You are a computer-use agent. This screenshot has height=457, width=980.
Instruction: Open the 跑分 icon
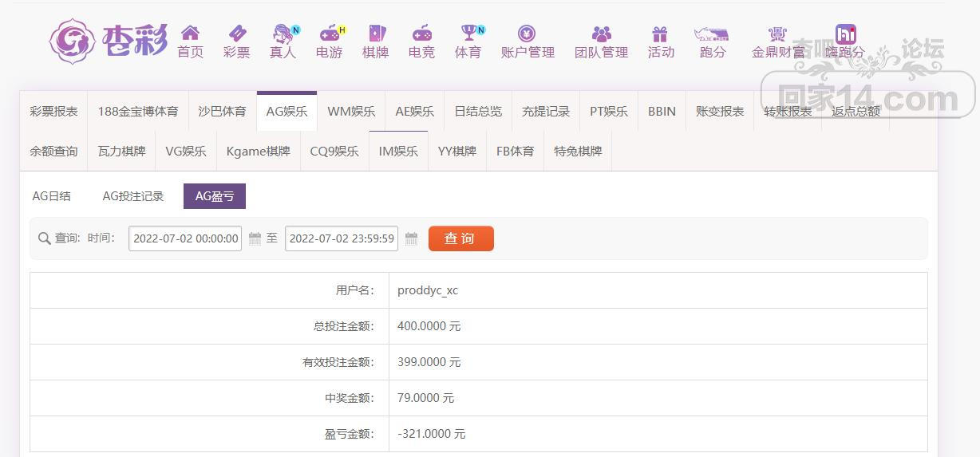(x=712, y=33)
